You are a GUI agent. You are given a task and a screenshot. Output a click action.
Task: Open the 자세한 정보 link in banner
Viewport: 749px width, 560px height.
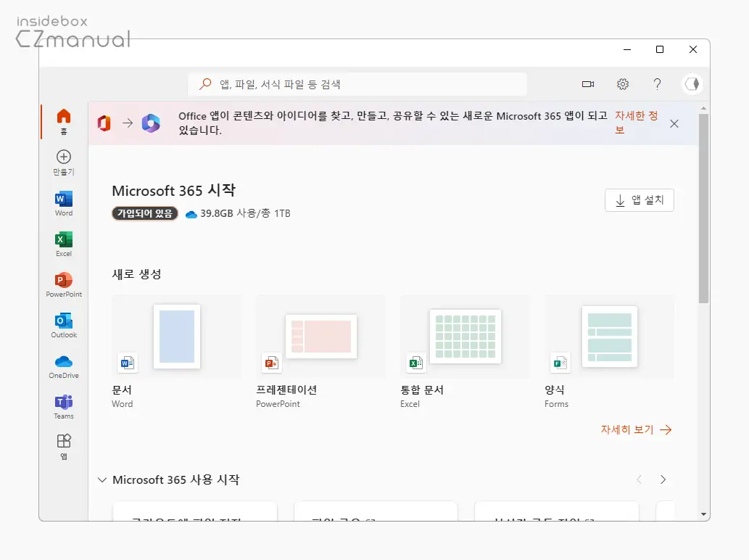point(637,123)
